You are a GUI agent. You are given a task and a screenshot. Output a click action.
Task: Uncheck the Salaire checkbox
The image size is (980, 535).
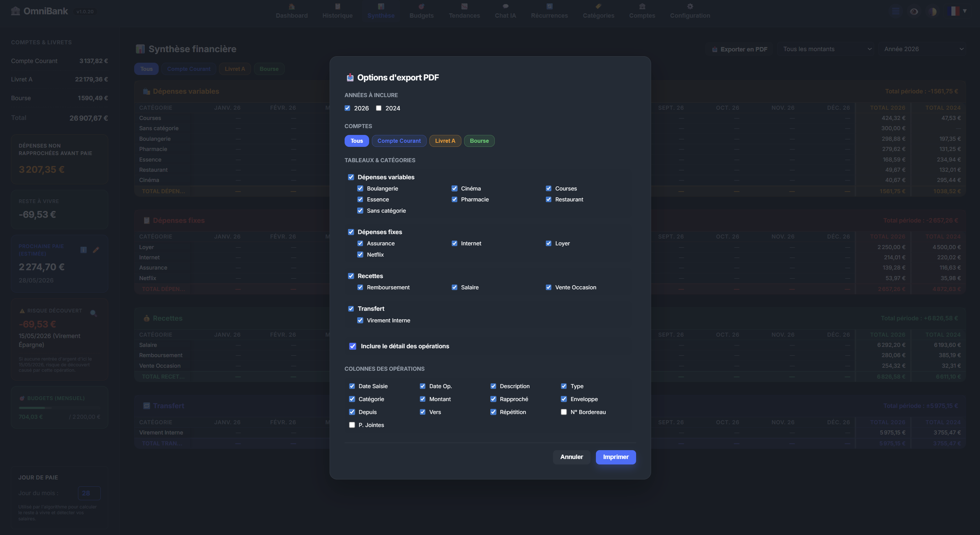coord(454,288)
